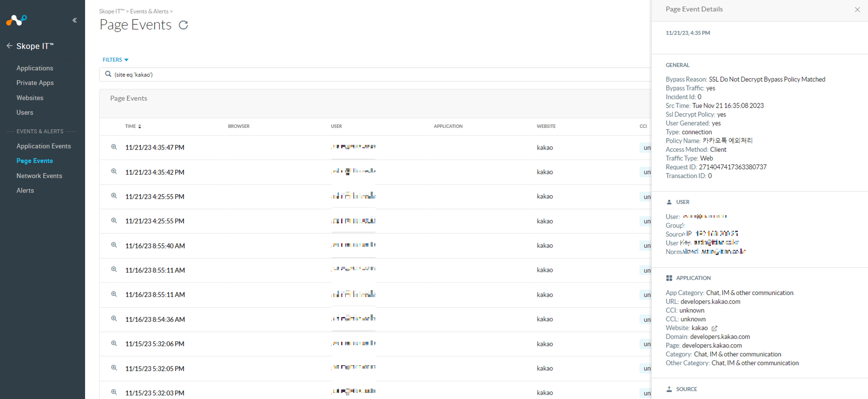This screenshot has width=868, height=399.
Task: Click the WEBSITE column header
Action: (546, 126)
